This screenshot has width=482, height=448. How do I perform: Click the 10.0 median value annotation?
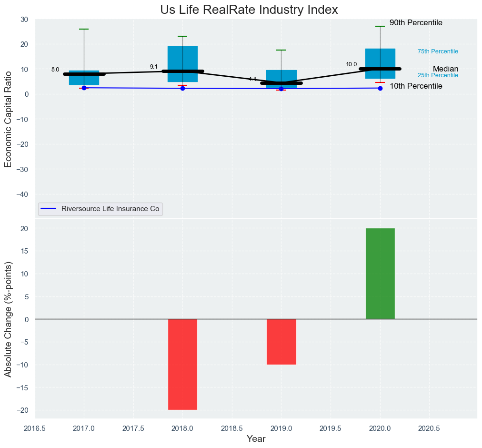[x=351, y=65]
